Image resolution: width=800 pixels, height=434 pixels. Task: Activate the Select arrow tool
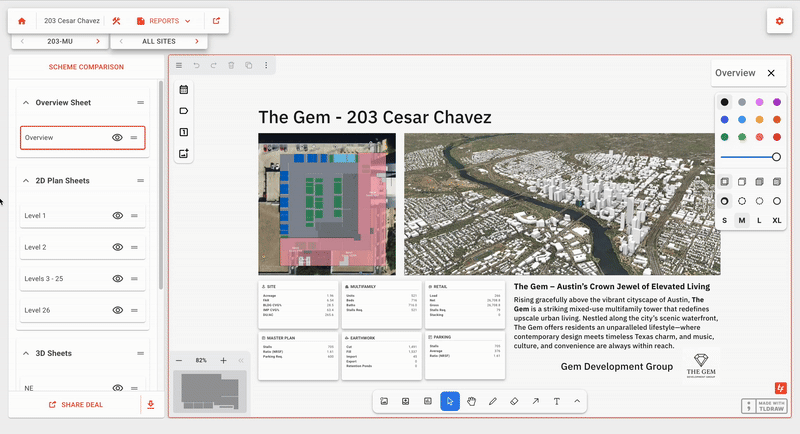[450, 401]
